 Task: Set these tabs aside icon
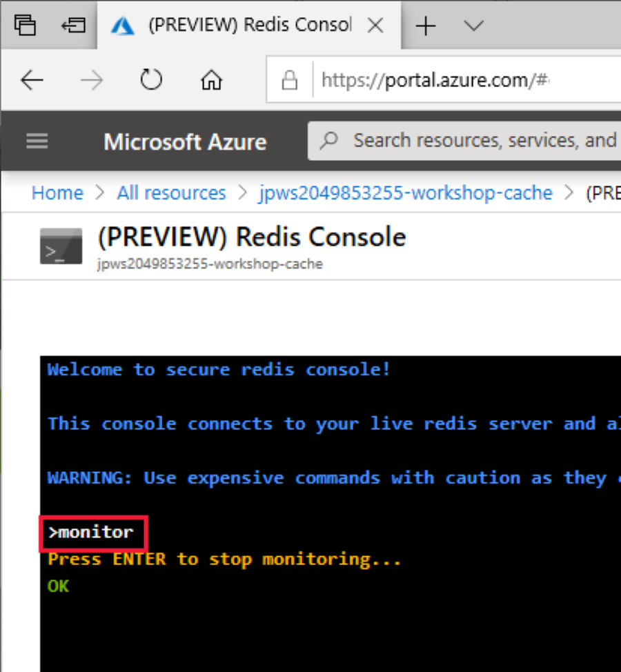(x=73, y=26)
